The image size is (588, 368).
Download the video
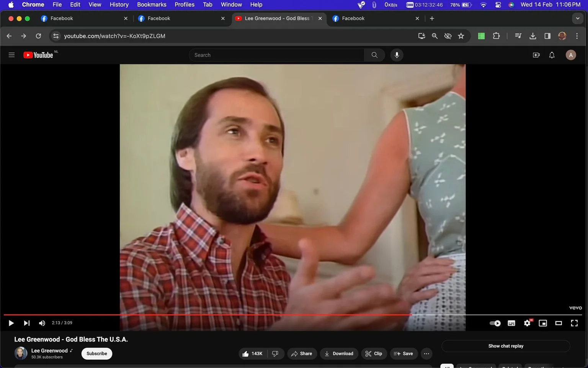[x=339, y=353]
